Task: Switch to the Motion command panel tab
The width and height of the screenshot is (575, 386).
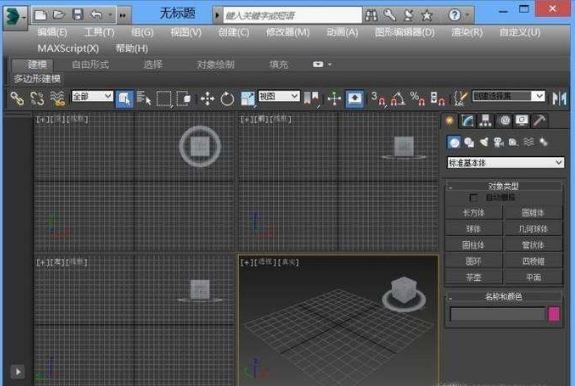Action: [x=505, y=121]
